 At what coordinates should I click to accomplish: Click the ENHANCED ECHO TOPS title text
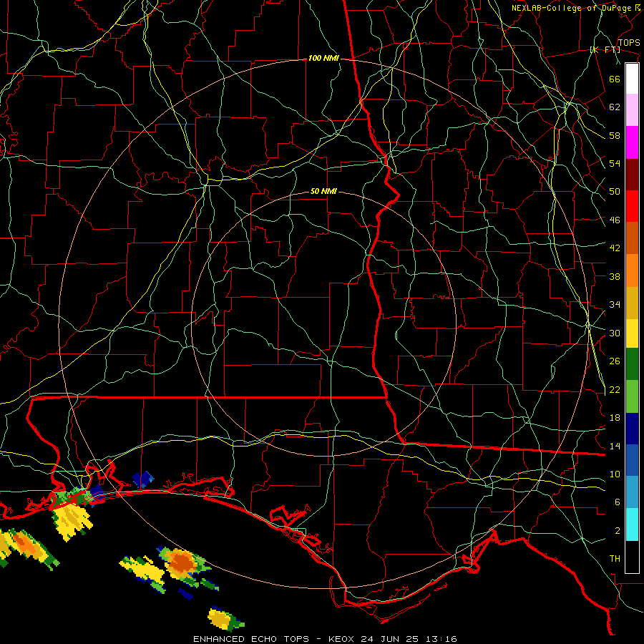251,639
